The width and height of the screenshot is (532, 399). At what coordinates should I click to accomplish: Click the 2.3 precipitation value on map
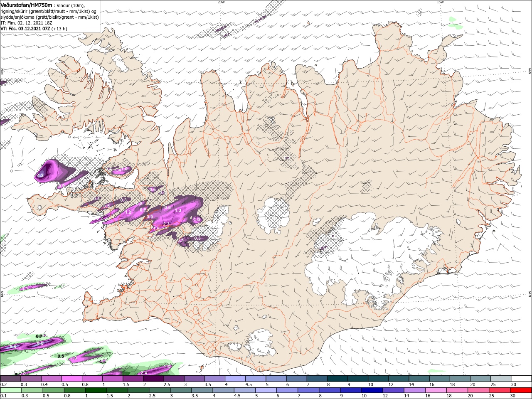(x=166, y=224)
